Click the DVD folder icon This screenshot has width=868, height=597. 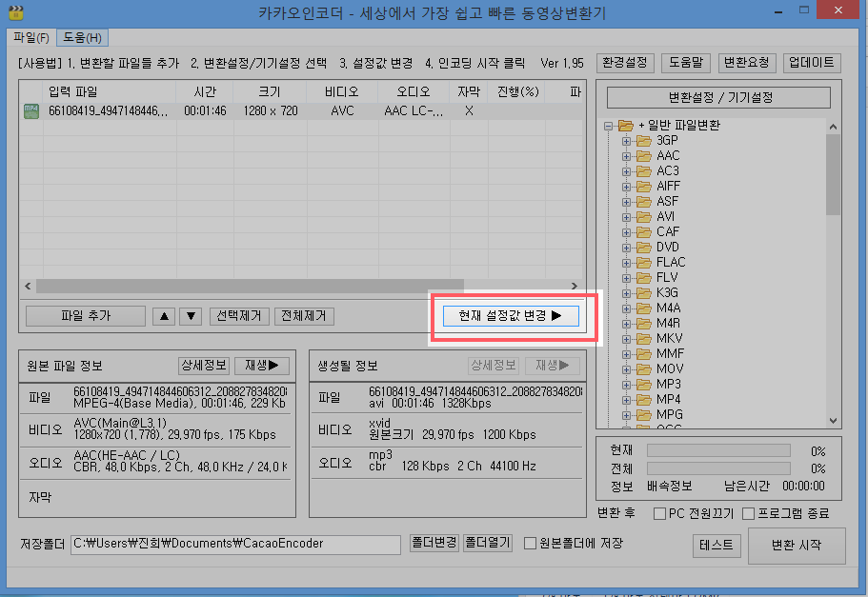643,248
